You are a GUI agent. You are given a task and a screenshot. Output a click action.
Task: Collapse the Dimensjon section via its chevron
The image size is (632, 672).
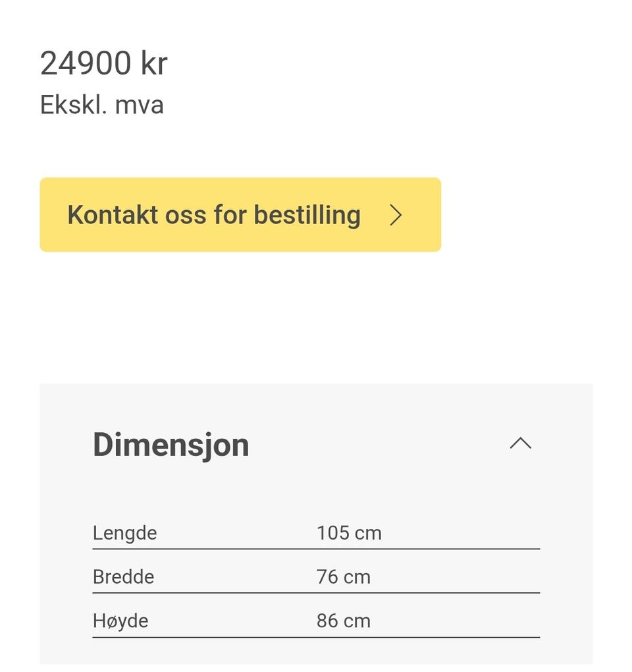520,443
